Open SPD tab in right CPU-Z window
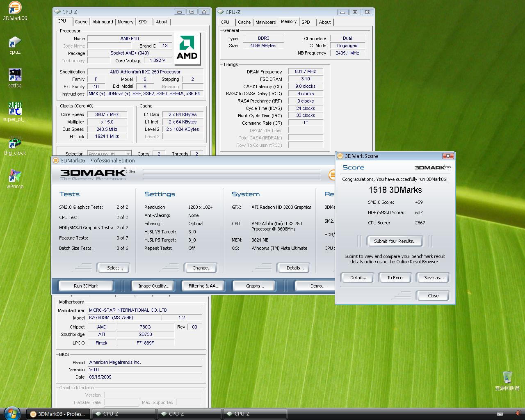This screenshot has height=420, width=525. [306, 22]
